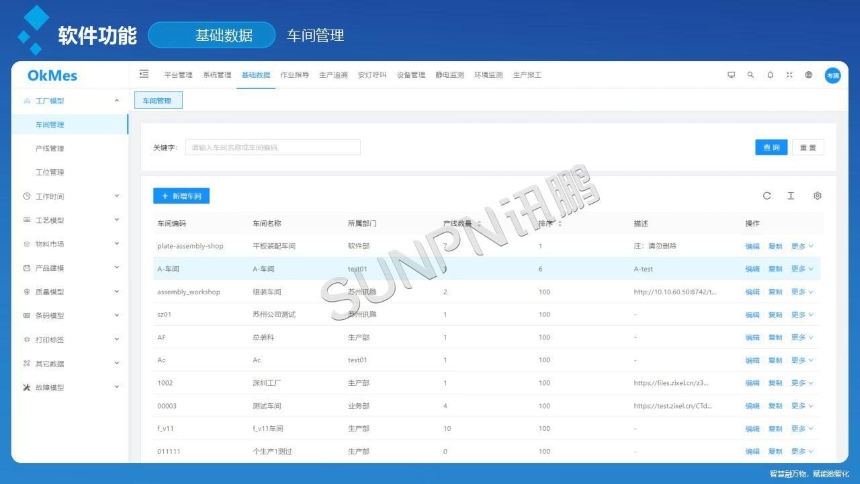Click the 重置 reset button
The height and width of the screenshot is (484, 860).
808,147
